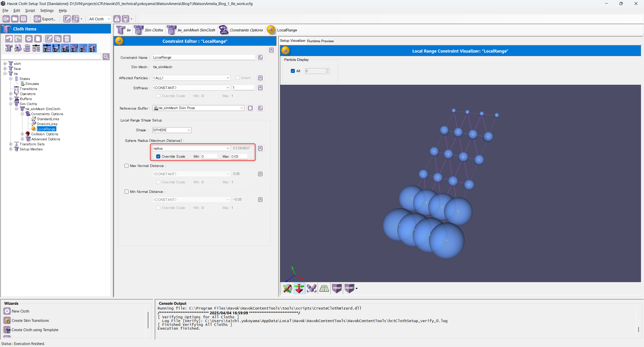
Task: Open the Stiffness CONSTANT dropdown
Action: (191, 88)
